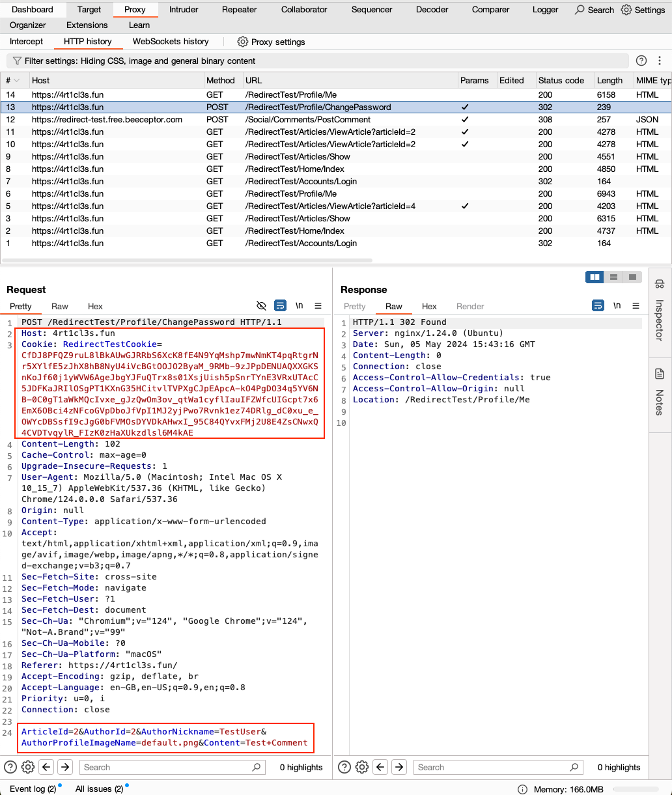Click the blue syntax highlighting icon in Request panel
This screenshot has width=672, height=795.
[280, 305]
